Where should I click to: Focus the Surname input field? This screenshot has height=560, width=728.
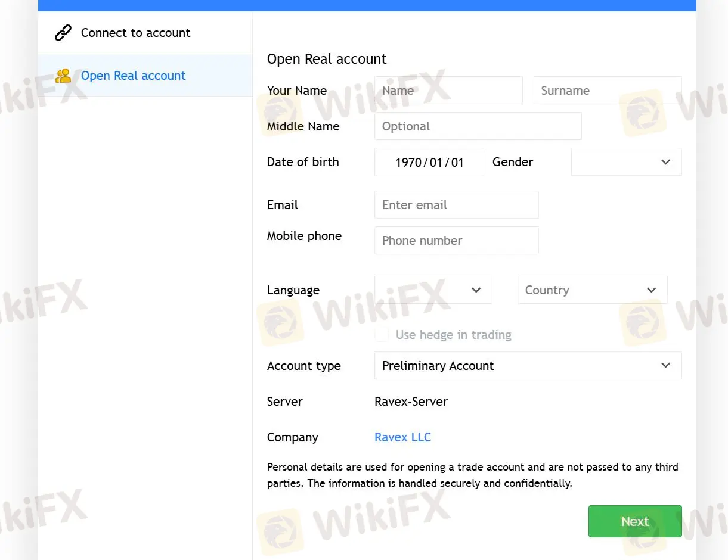click(x=608, y=91)
